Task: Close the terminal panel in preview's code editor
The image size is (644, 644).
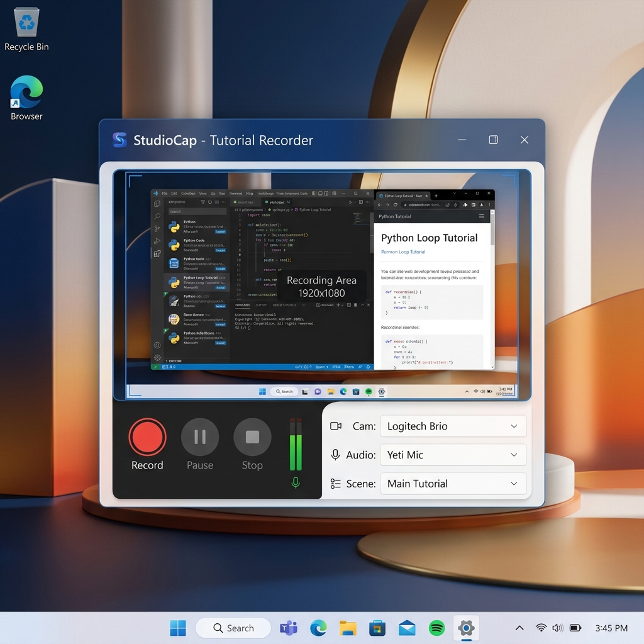Action: coord(369,305)
